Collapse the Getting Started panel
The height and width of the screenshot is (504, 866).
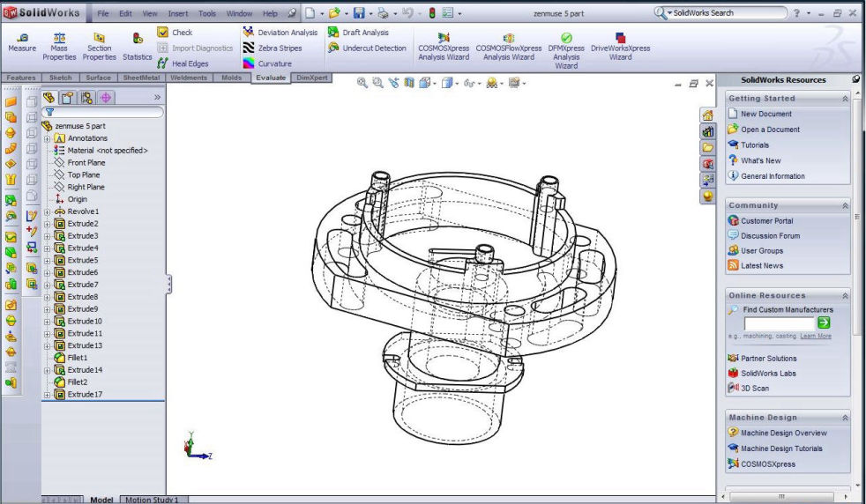tap(845, 99)
